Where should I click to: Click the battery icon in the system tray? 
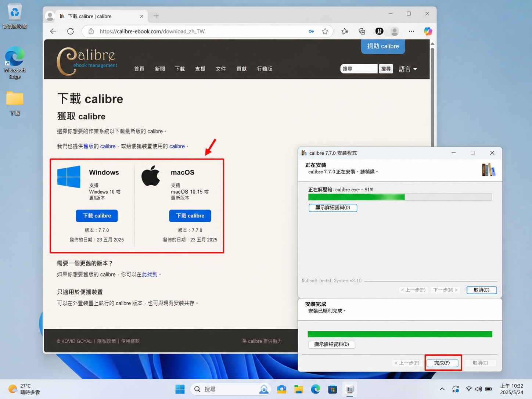pyautogui.click(x=489, y=389)
